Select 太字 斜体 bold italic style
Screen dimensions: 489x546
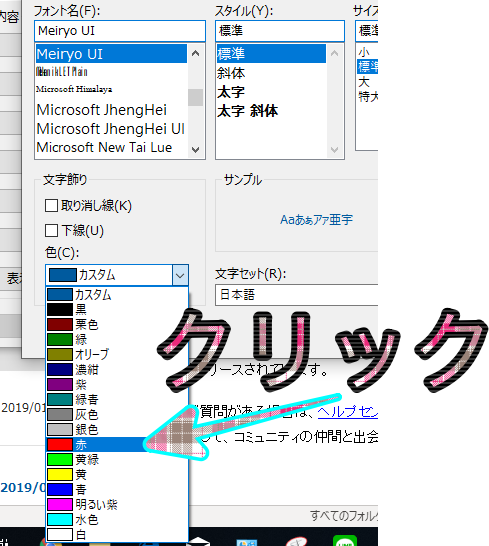coord(271,111)
